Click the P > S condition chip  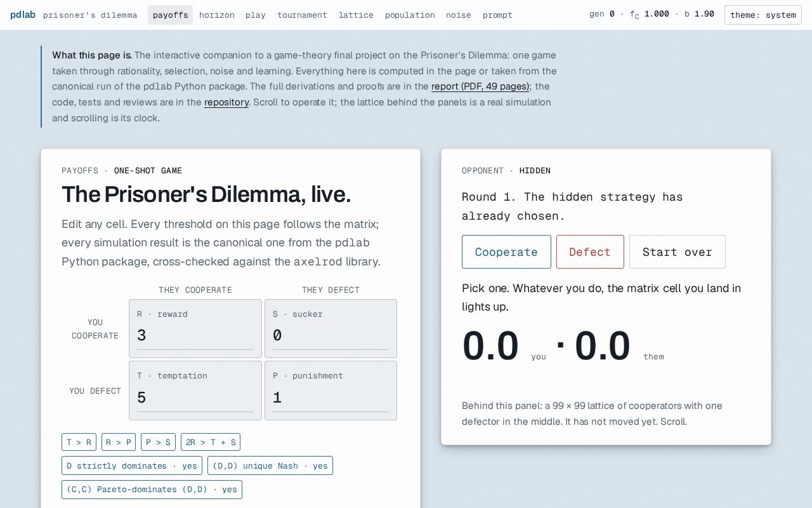[x=158, y=442]
